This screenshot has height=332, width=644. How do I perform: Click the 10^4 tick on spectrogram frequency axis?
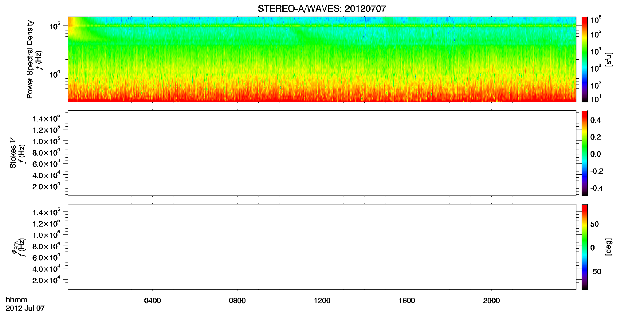coord(54,74)
